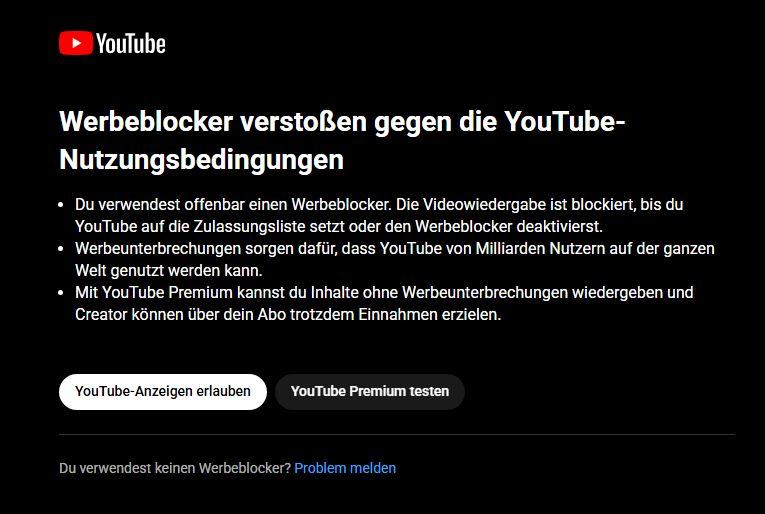Click "Du verwendest offenbar einen Werbeblocker" sentence
765x514 pixels.
pyautogui.click(x=230, y=204)
